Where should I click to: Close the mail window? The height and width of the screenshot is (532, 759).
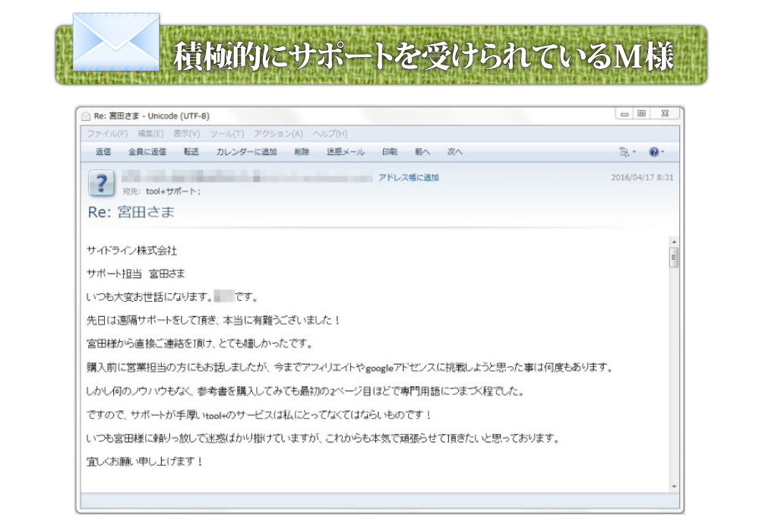pyautogui.click(x=665, y=114)
